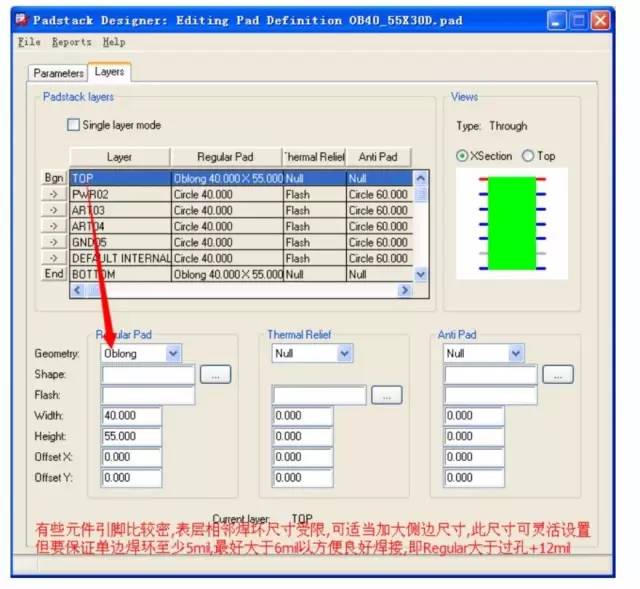The image size is (640, 589).
Task: Click the Thermal Relief Offset X field
Action: pos(302,457)
